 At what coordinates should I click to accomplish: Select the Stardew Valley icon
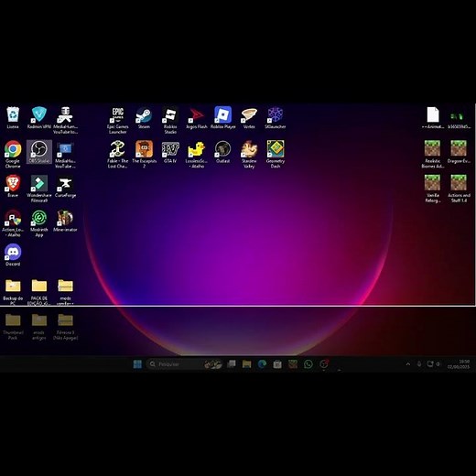pos(249,154)
